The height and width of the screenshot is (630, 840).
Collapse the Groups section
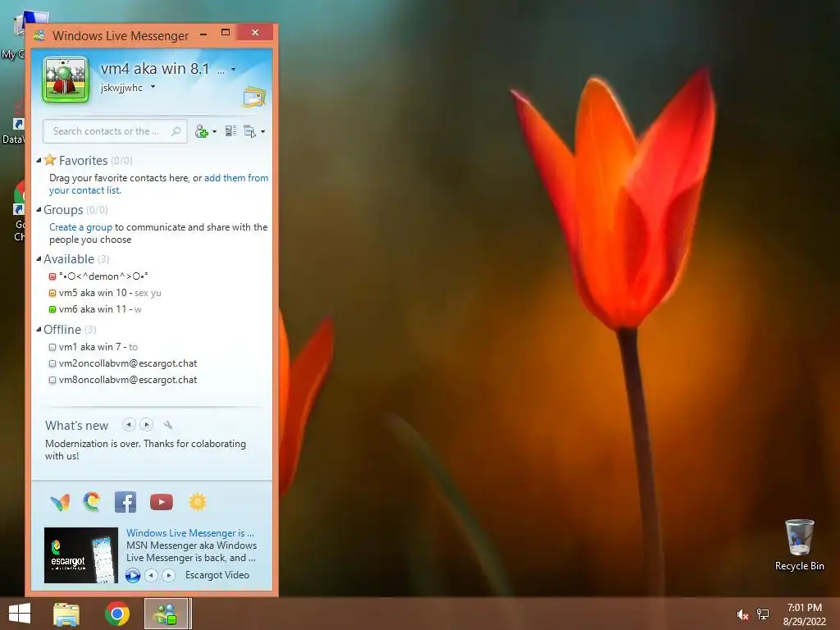click(x=39, y=209)
